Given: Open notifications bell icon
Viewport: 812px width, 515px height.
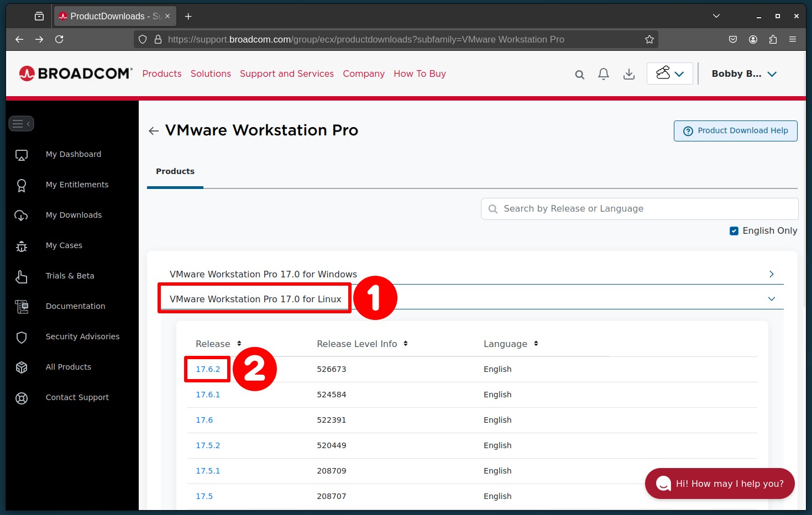Looking at the screenshot, I should coord(604,74).
